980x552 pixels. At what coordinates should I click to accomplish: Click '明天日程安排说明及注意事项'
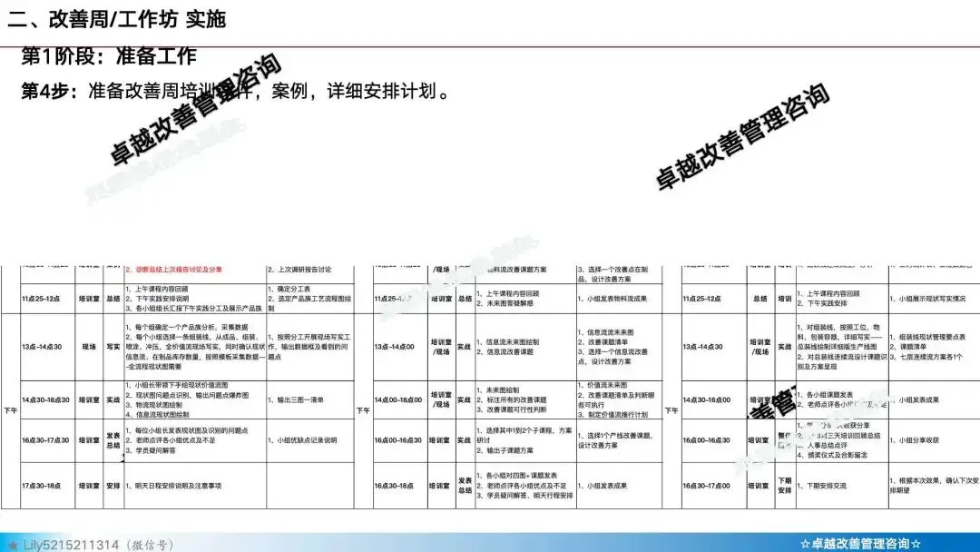pyautogui.click(x=173, y=486)
